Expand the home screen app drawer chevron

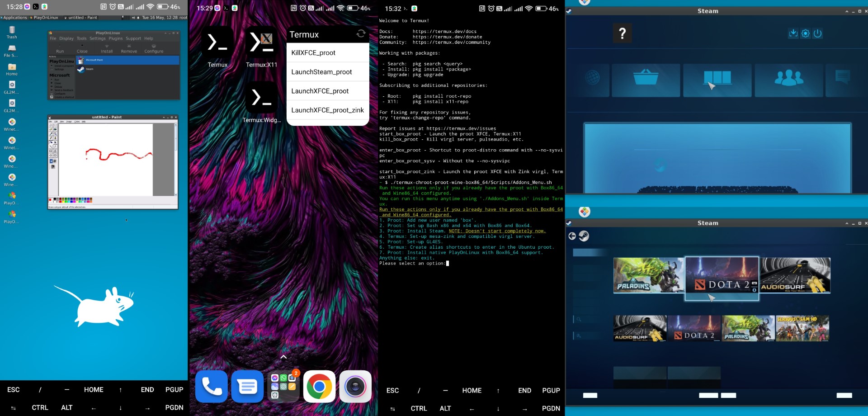click(x=283, y=357)
